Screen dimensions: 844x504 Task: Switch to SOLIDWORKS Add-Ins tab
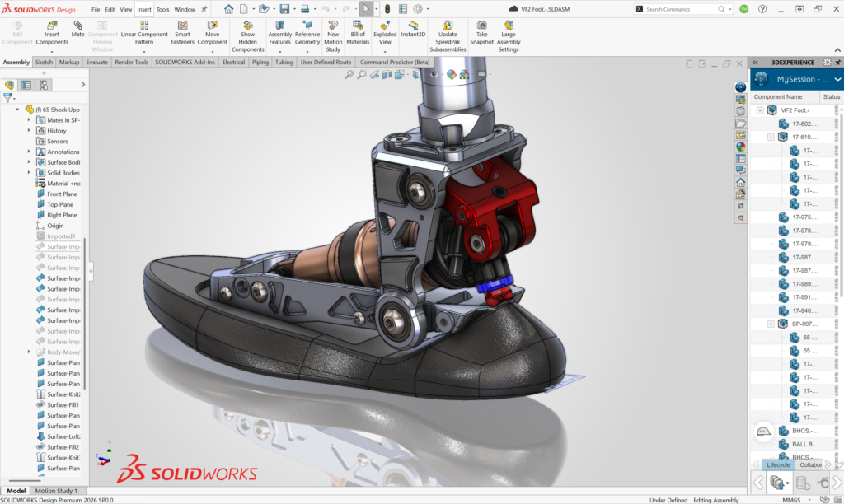click(x=185, y=62)
